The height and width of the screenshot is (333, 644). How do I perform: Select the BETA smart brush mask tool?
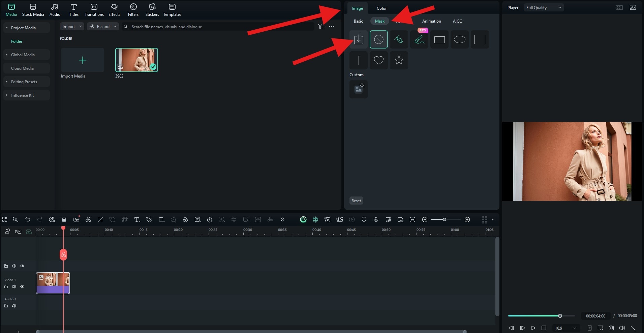tap(419, 39)
